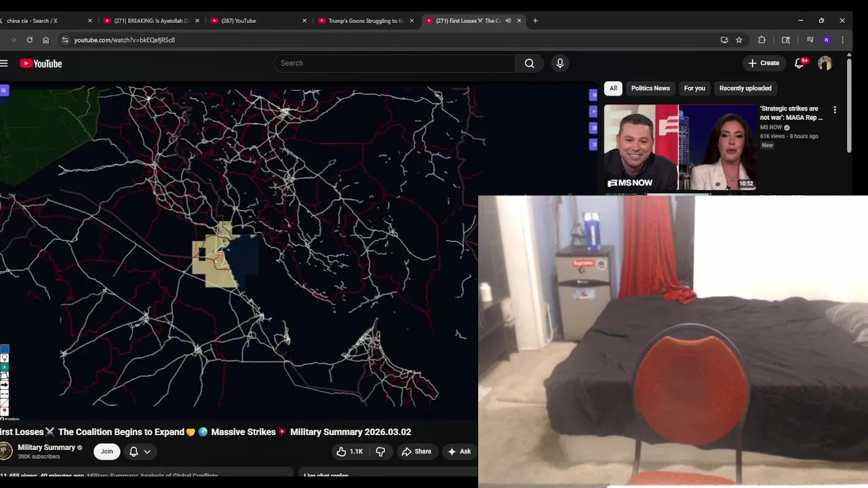Open the Create menu button

[x=764, y=63]
